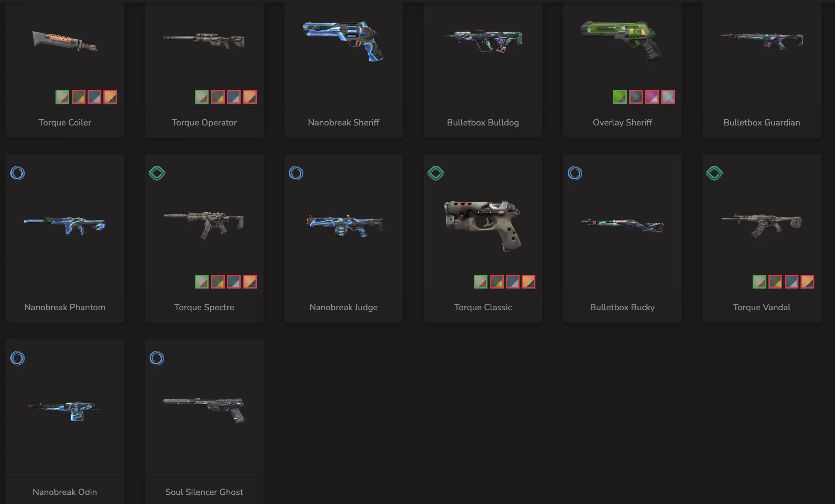Click the Soul Silencer Ghost label
The height and width of the screenshot is (504, 835).
tap(204, 492)
